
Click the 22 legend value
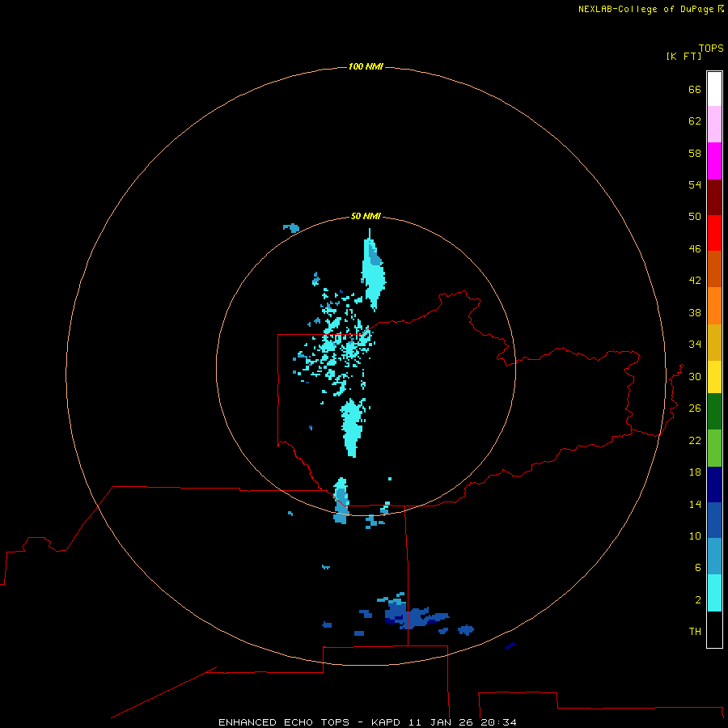point(695,441)
